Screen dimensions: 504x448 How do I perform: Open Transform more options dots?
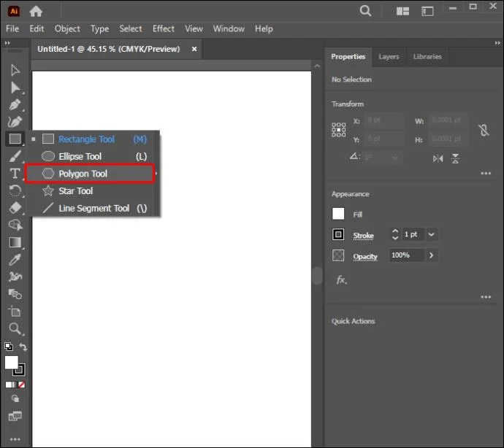coord(486,174)
